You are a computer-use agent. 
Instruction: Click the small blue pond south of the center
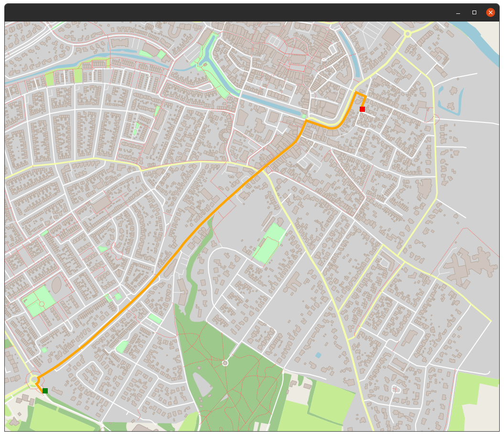tap(318, 355)
